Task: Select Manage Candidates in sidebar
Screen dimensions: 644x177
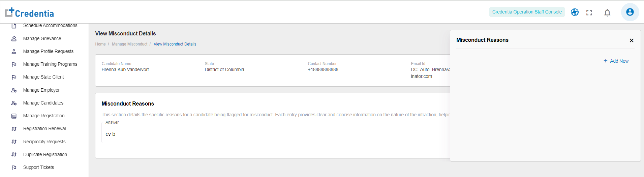Action: 43,103
